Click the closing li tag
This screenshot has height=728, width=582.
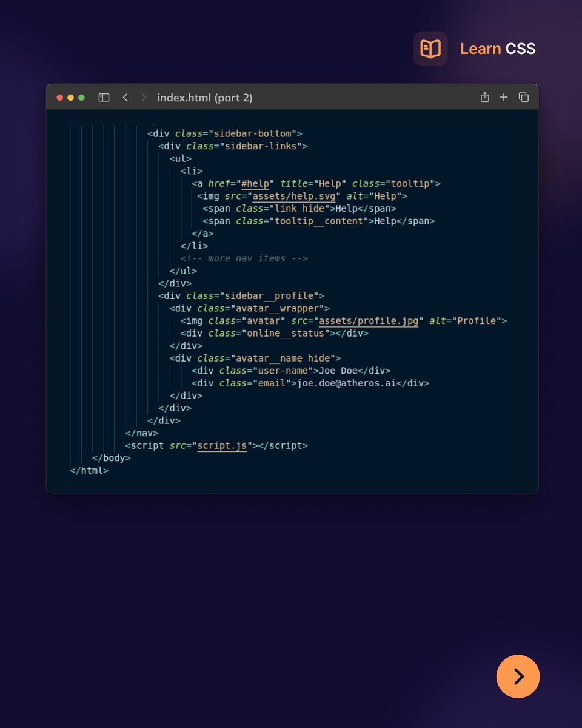point(195,246)
